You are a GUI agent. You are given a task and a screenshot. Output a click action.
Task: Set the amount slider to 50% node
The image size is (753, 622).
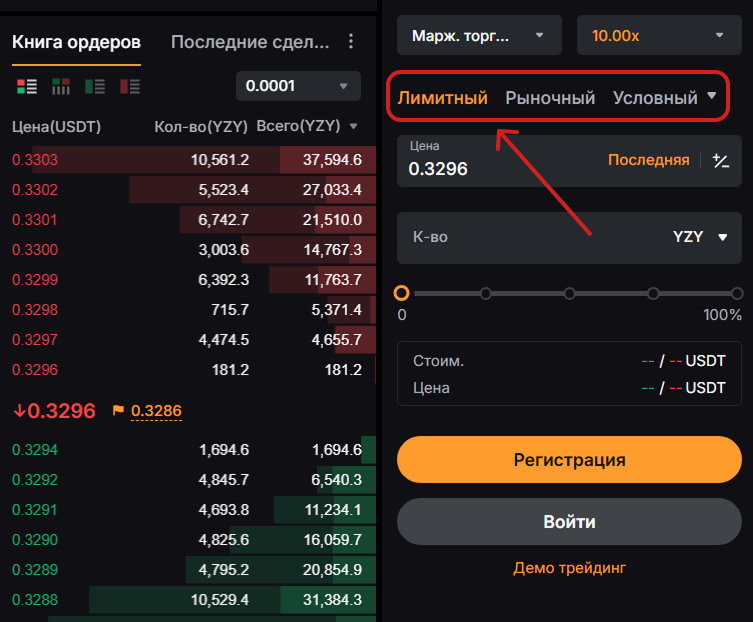[x=570, y=293]
